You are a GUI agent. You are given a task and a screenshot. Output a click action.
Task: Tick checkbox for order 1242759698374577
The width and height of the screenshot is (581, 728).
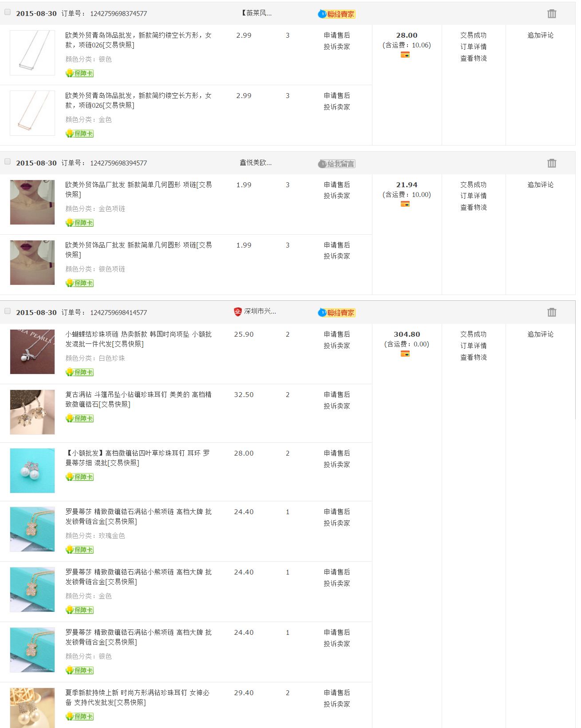[8, 12]
